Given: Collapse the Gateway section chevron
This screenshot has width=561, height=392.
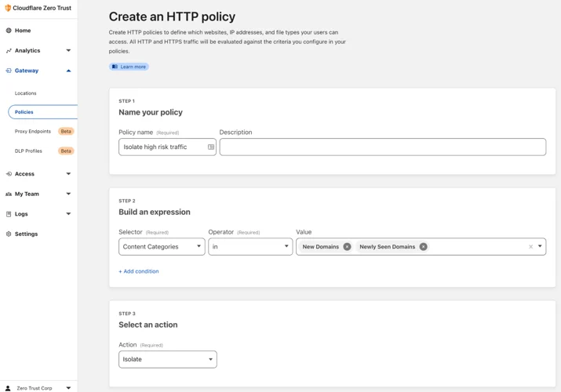Looking at the screenshot, I should pos(68,71).
